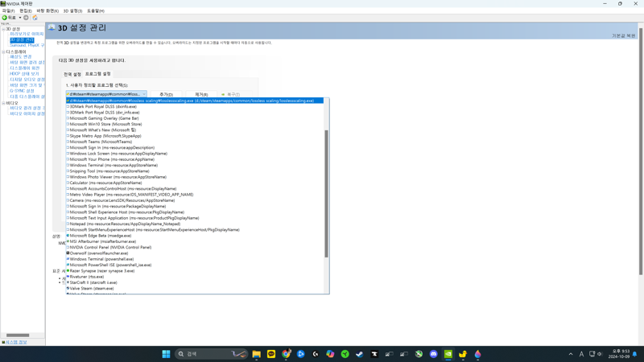This screenshot has height=362, width=644.
Task: Click the NVIDIA icon on the taskbar
Action: coord(448,354)
